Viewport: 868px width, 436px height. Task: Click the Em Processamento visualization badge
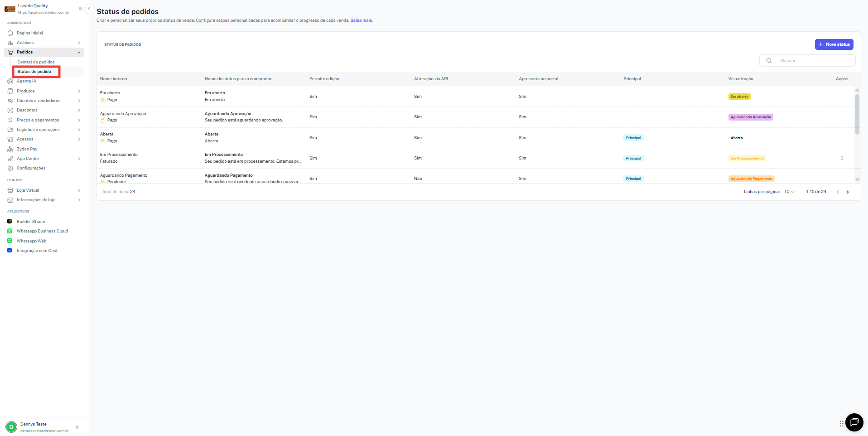747,158
